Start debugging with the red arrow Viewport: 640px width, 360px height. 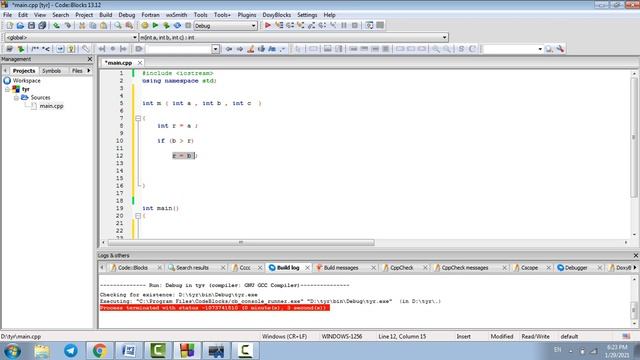[268, 25]
